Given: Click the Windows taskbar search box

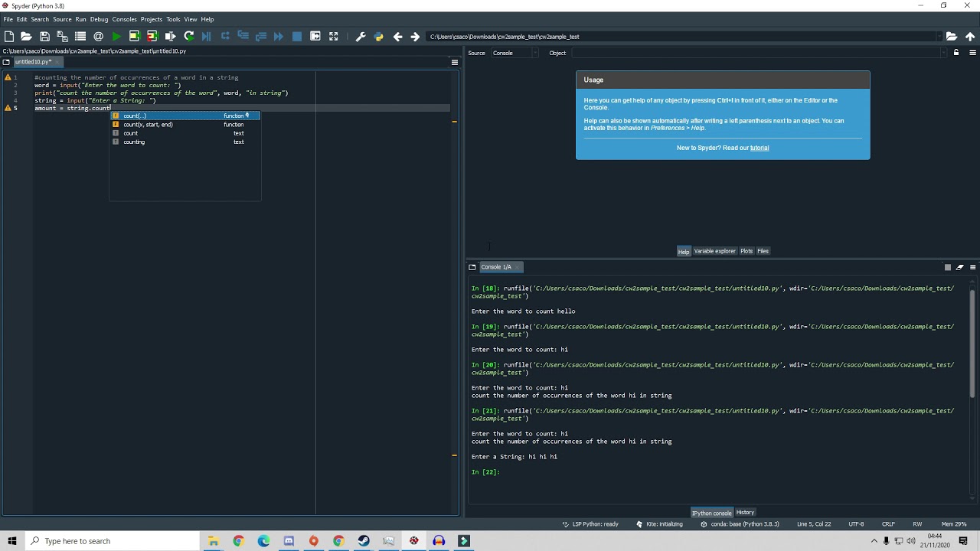Looking at the screenshot, I should [x=111, y=541].
